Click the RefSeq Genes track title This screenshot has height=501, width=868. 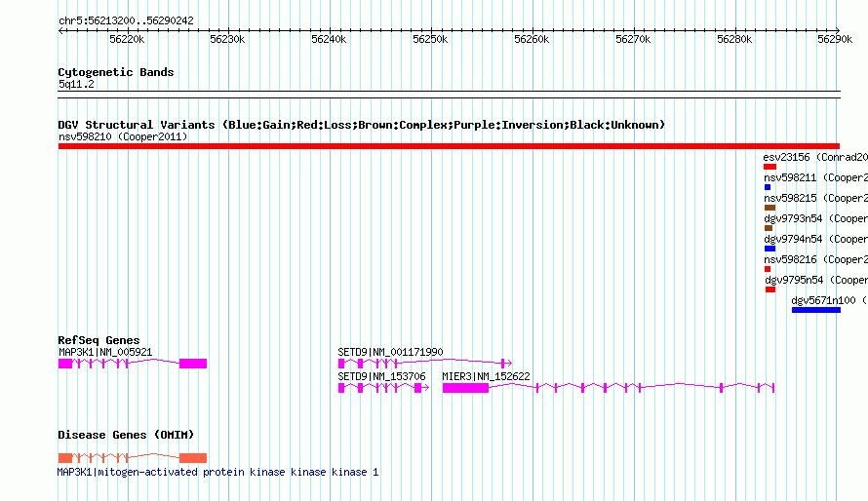point(99,340)
